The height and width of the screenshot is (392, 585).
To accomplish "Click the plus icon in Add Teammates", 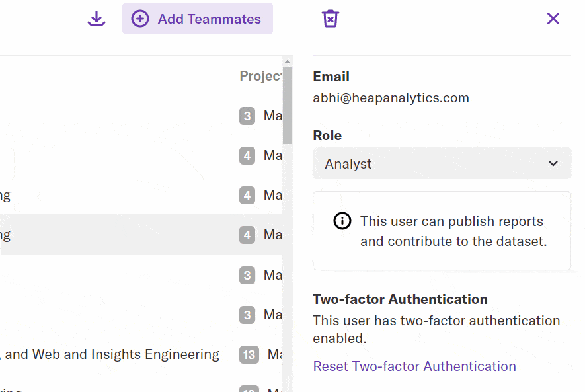I will coord(140,19).
